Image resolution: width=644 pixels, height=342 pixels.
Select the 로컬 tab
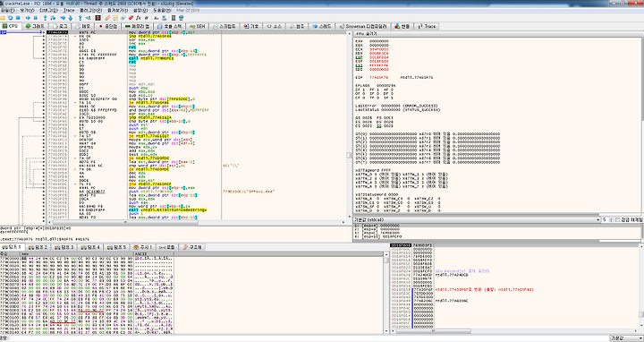(x=166, y=247)
